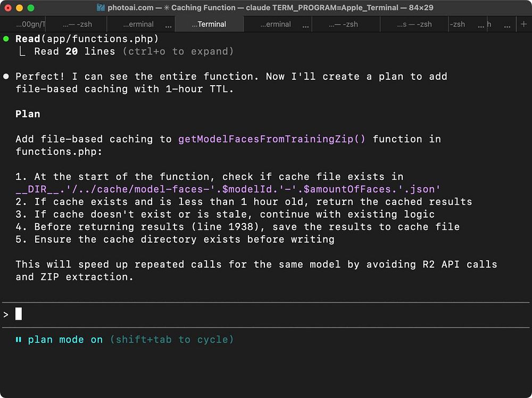
Task: Focus the command prompt input line
Action: [213, 314]
